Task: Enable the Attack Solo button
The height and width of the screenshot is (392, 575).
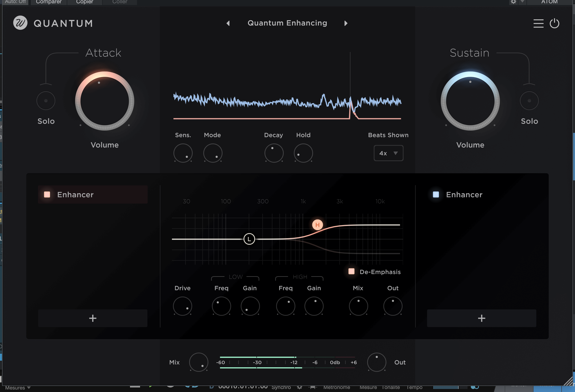Action: [46, 101]
